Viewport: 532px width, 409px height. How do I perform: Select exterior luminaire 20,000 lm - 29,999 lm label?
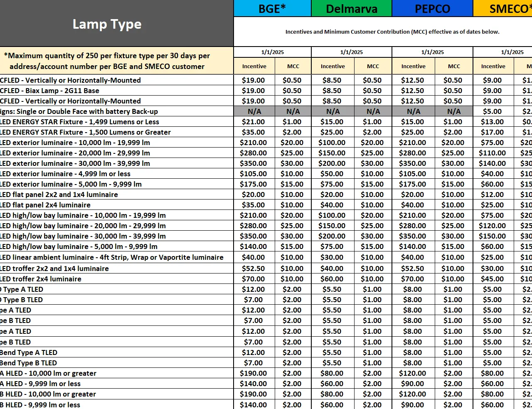point(75,153)
